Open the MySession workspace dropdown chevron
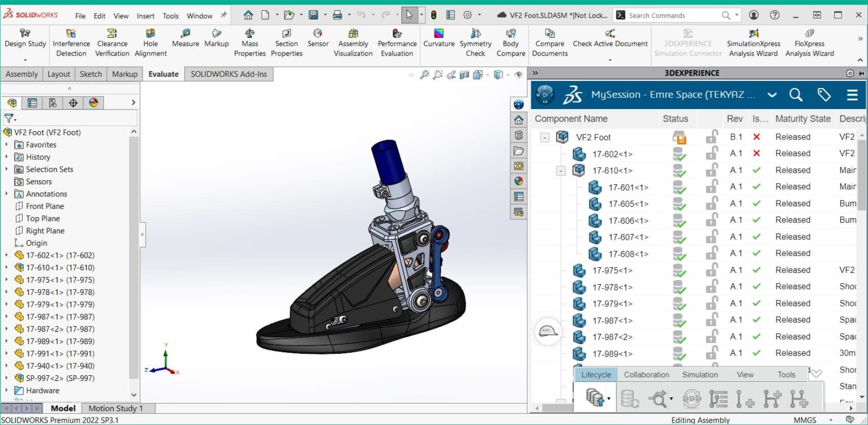The height and width of the screenshot is (425, 868). coord(772,95)
